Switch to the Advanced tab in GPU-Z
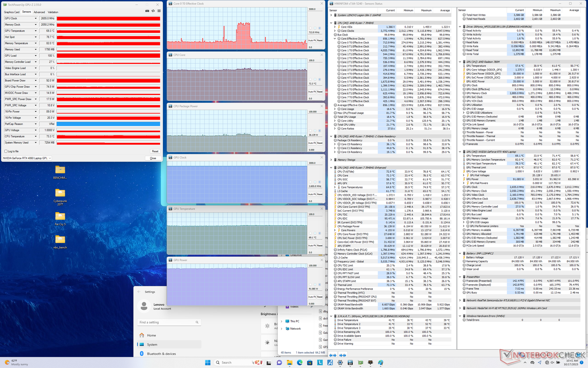 (x=39, y=12)
